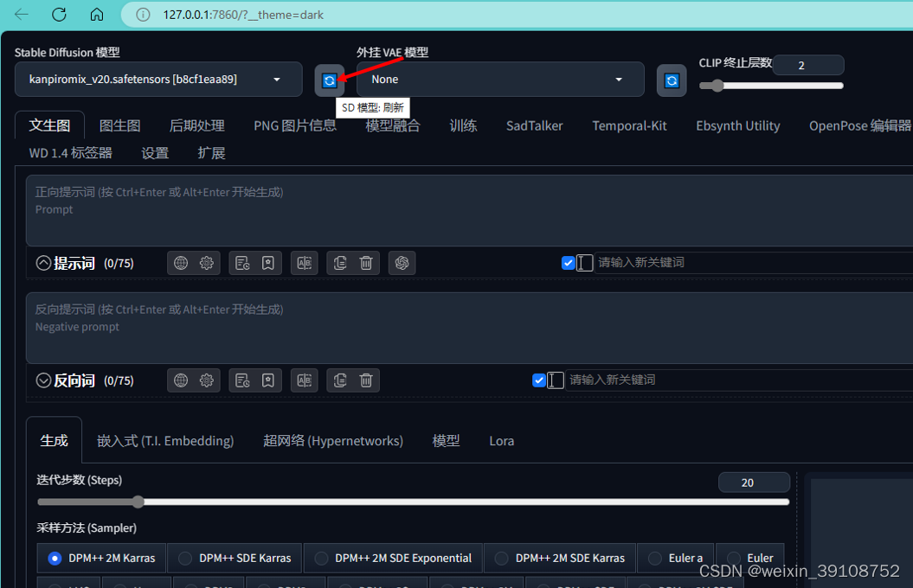Select Euler a sampler
The image size is (913, 588).
point(675,558)
